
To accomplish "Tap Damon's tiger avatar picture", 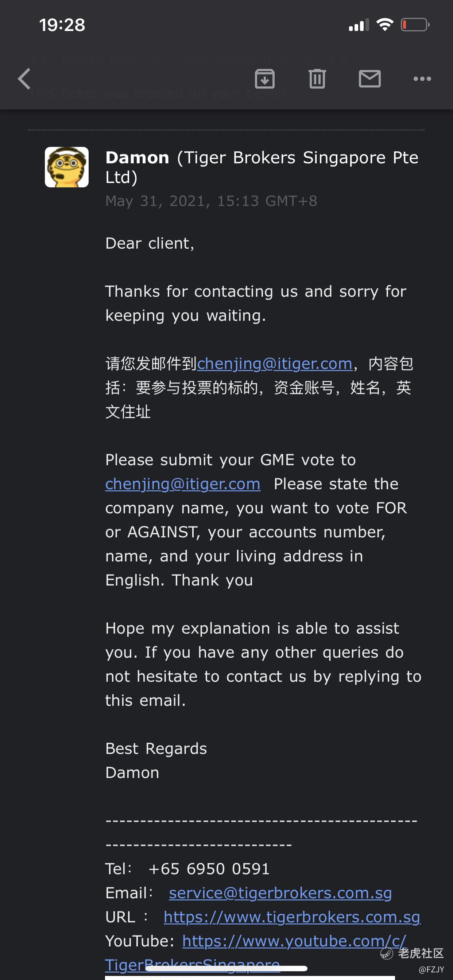I will click(x=67, y=167).
